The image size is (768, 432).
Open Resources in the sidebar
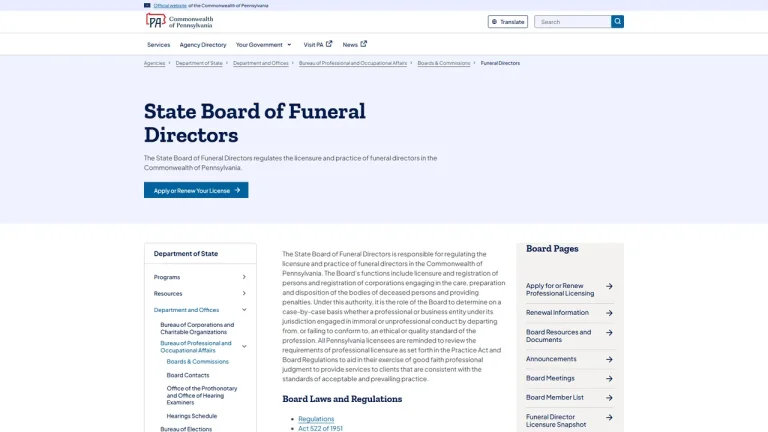click(168, 293)
